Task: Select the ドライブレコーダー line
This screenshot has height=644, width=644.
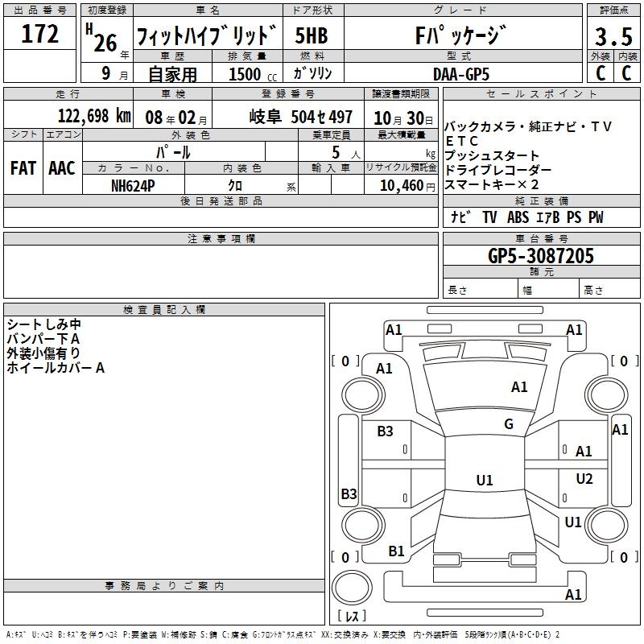Action: 497,170
